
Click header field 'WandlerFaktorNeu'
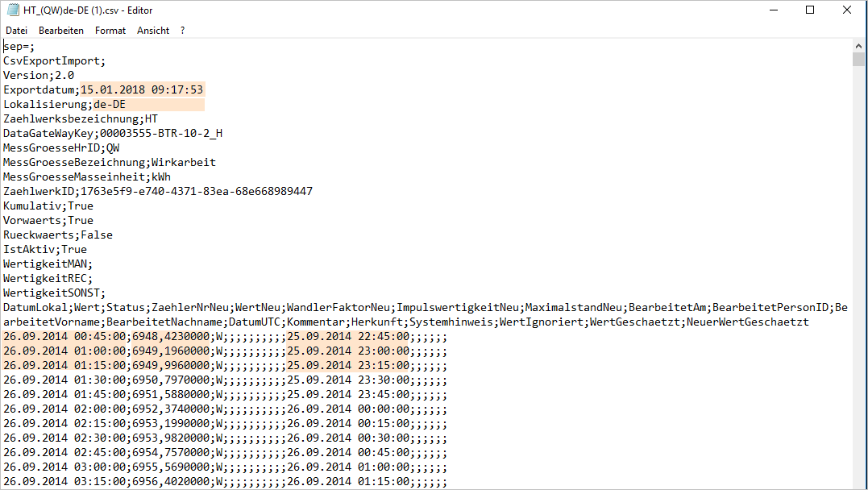tap(338, 307)
